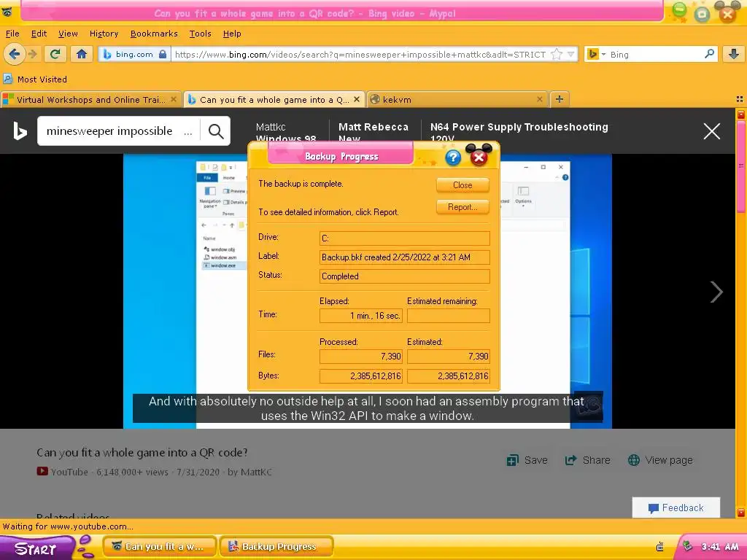Screen dimensions: 747x560
Task: Click the tray icon left of network icon
Action: pos(659,547)
